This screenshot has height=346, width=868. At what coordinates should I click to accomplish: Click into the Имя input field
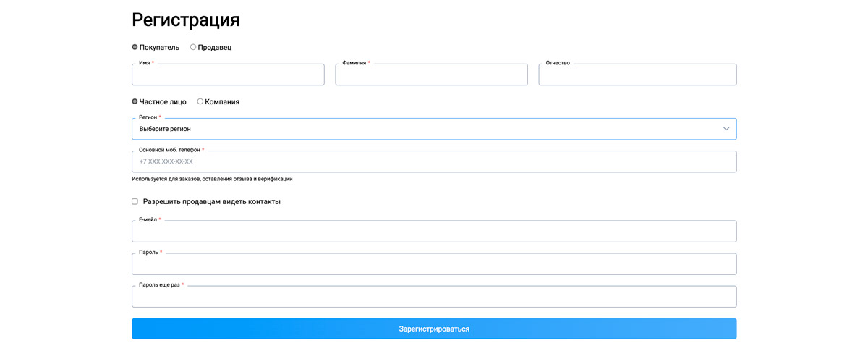(228, 75)
